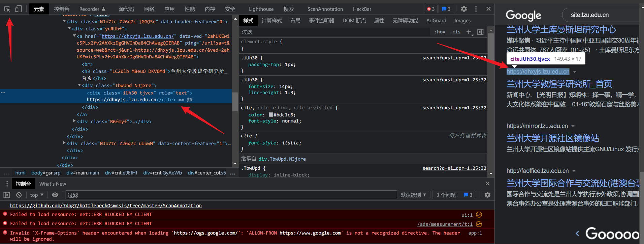
Task: Click the Google logo
Action: [x=523, y=15]
